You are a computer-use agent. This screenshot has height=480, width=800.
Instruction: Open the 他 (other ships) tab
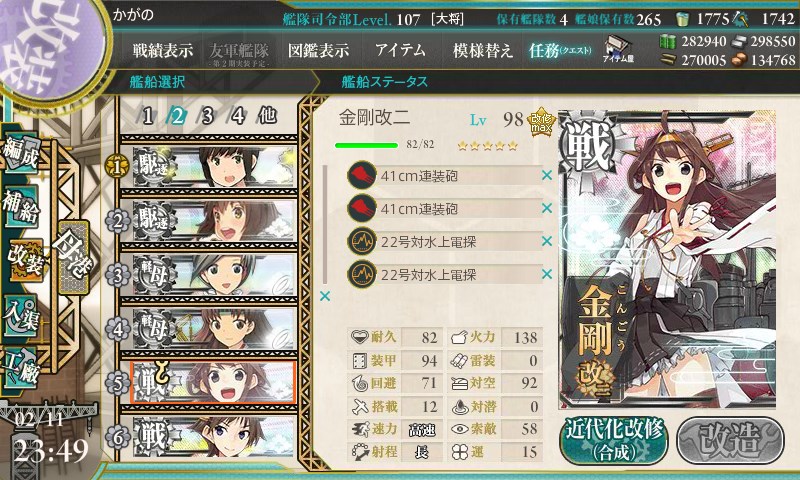pos(267,116)
